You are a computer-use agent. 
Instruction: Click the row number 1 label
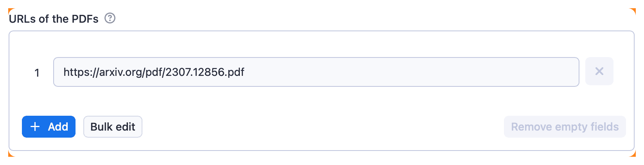(37, 73)
